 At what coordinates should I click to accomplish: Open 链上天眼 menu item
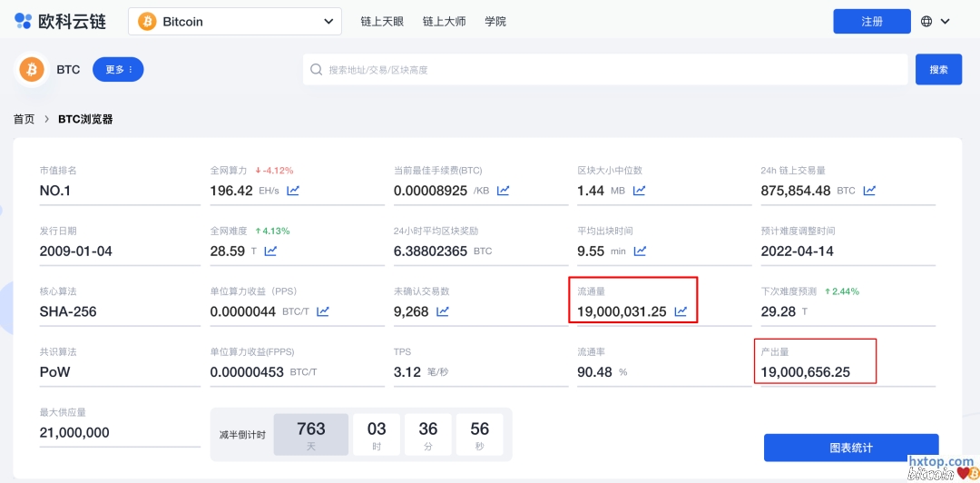(381, 21)
